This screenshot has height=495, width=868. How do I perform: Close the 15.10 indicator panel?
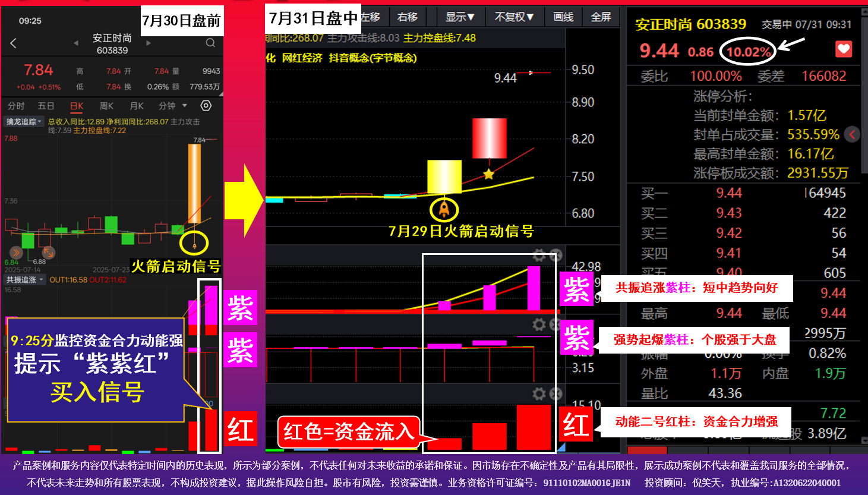click(x=555, y=394)
